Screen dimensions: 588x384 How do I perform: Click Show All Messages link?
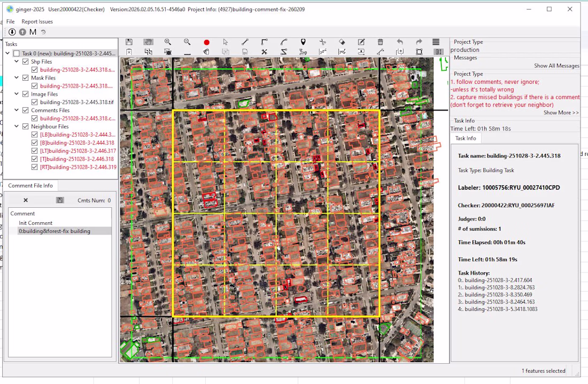pos(556,66)
